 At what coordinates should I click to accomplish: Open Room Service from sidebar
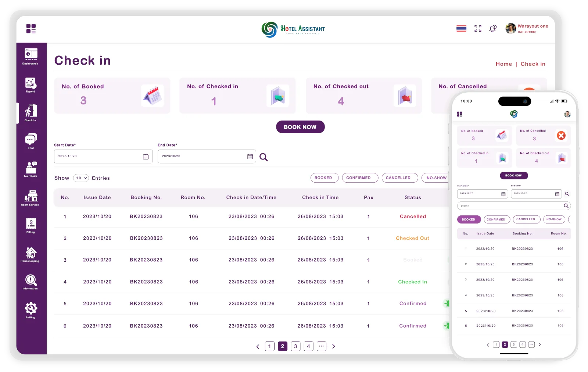(x=31, y=198)
